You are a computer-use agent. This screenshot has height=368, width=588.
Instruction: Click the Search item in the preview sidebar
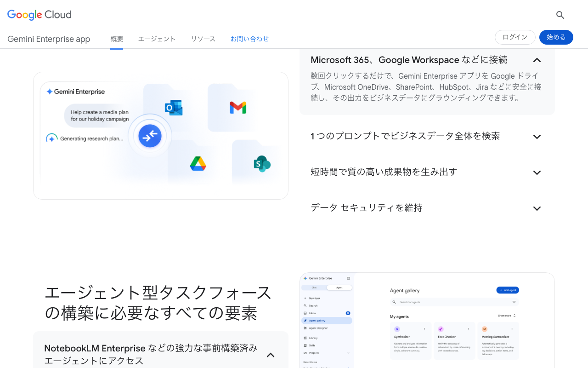coord(327,305)
